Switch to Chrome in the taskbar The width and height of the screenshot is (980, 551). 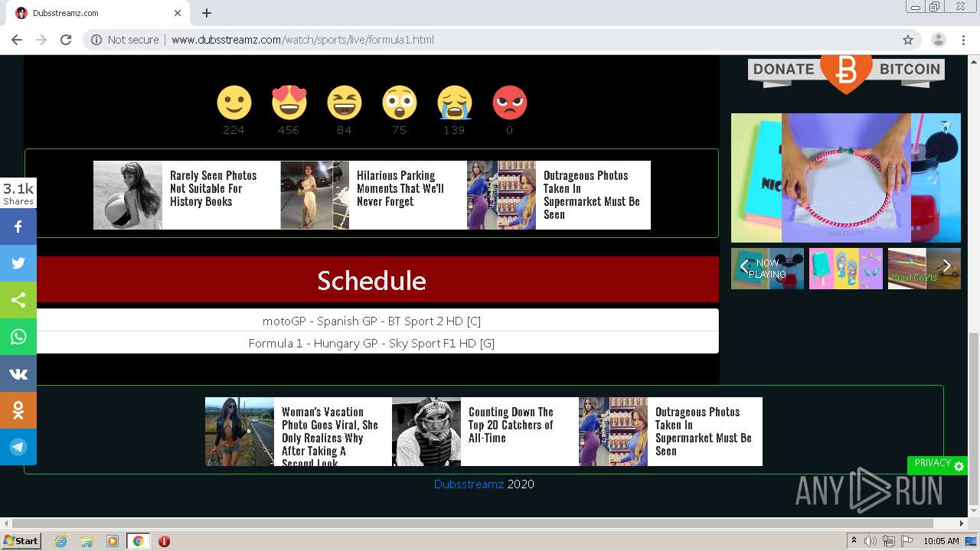point(139,541)
